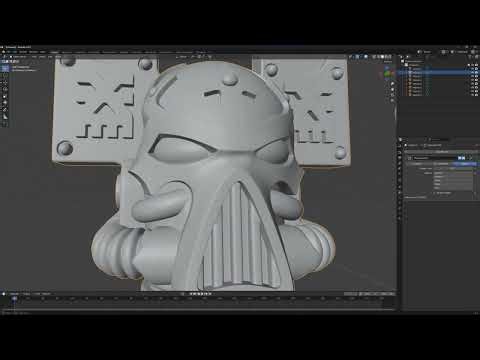480x360 pixels.
Task: Hide the highlighted outliner object via eye
Action: 472,72
